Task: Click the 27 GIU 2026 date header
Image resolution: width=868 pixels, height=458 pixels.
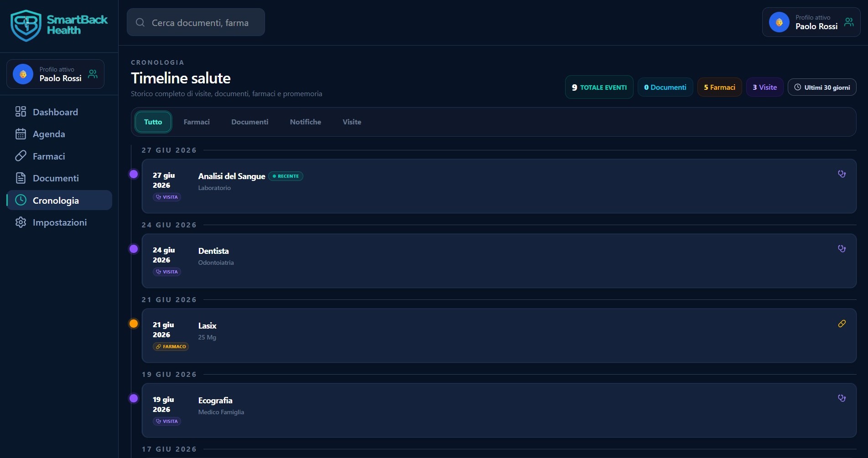Action: tap(169, 150)
